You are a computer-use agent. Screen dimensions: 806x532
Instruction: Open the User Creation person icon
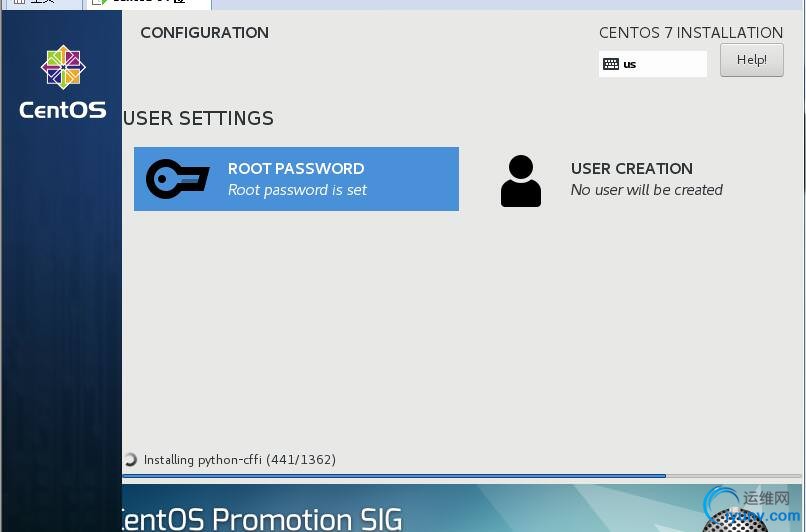pos(521,181)
